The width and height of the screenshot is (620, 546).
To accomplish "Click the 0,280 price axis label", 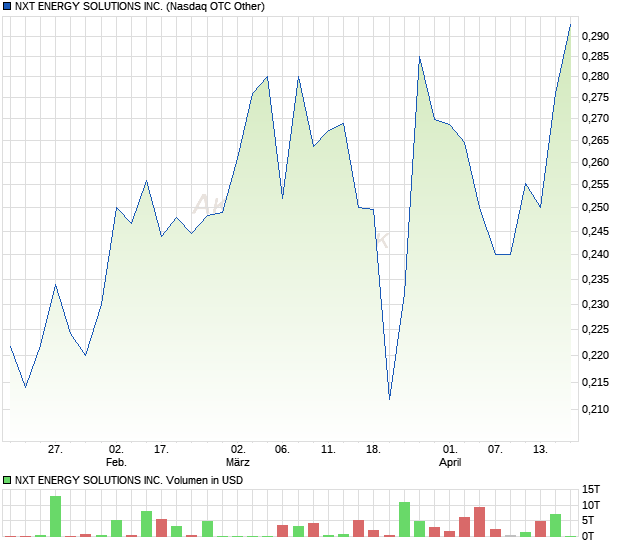I will click(x=595, y=76).
